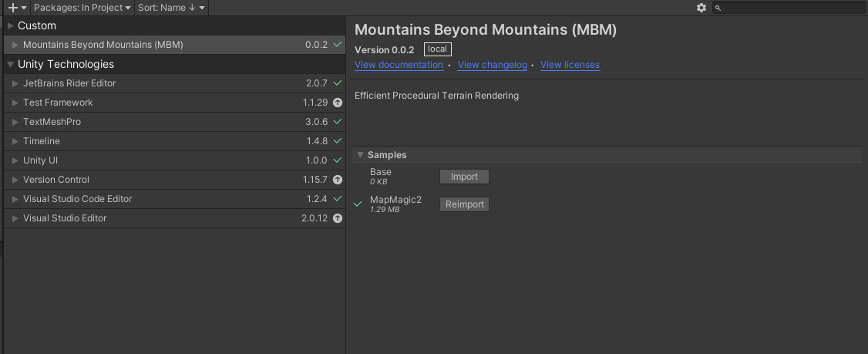The height and width of the screenshot is (354, 868).
Task: Expand the Unity UI row arrow
Action: (x=15, y=160)
